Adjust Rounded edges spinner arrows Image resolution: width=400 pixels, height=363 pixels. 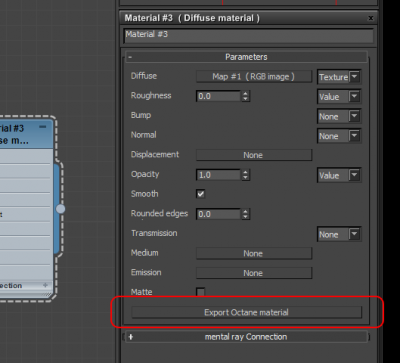[x=246, y=214]
